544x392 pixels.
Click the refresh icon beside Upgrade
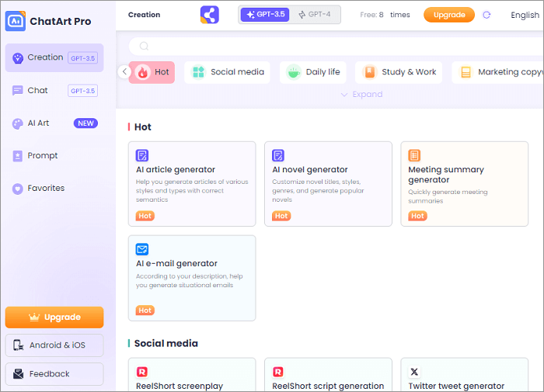click(x=486, y=15)
